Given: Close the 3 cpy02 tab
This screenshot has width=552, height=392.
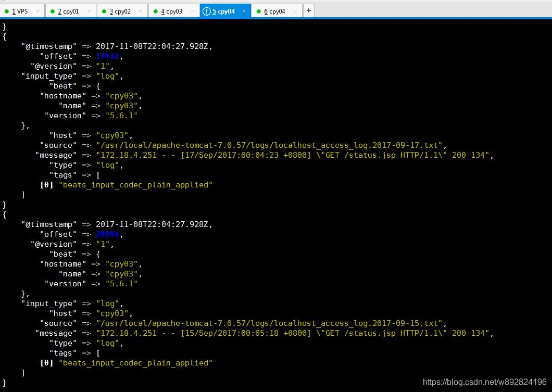Looking at the screenshot, I should [x=141, y=11].
